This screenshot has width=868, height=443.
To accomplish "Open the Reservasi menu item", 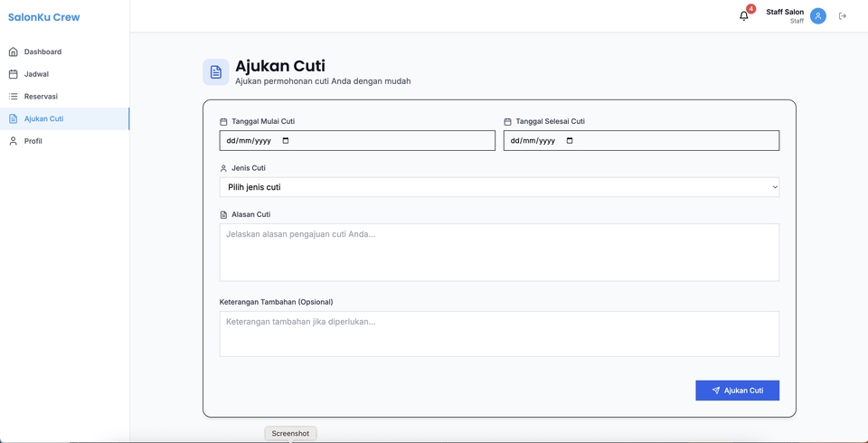I will click(x=41, y=97).
